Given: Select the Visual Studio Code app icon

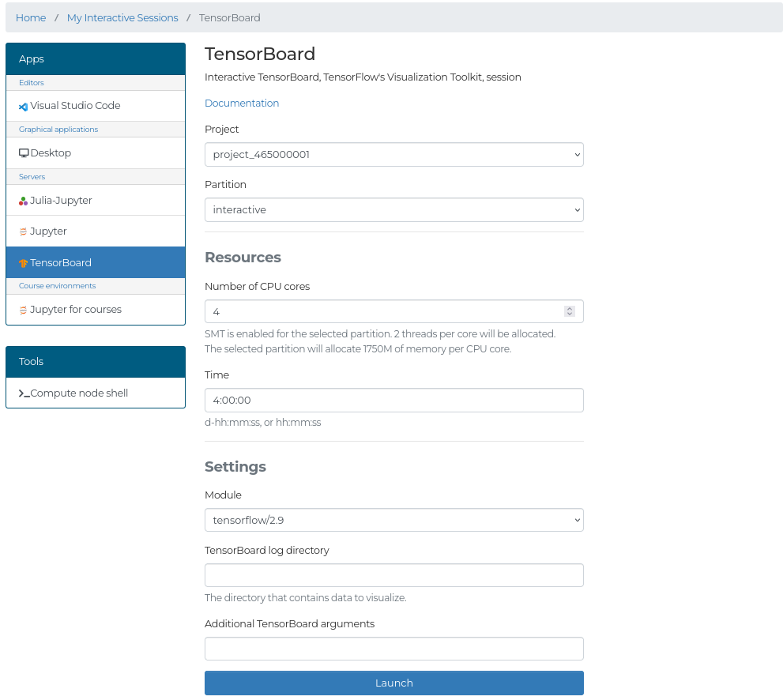Looking at the screenshot, I should 24,105.
